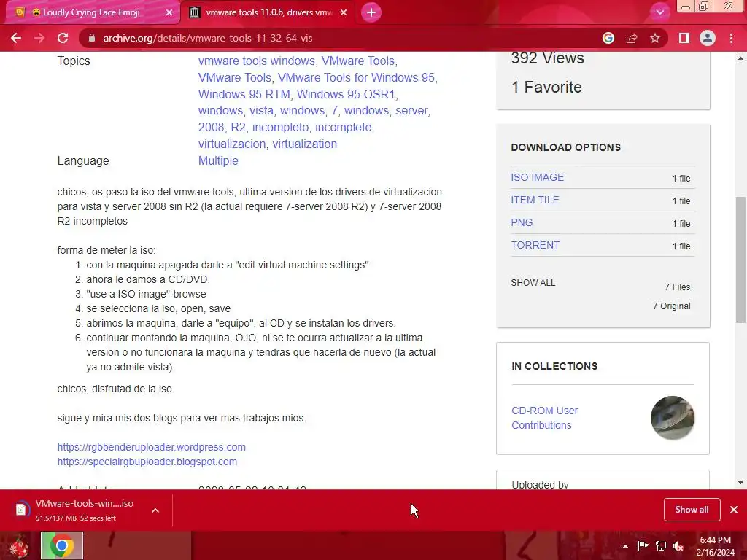Open the 'VMware Tools for Windows 95' topic
Screen dimensions: 747x560
(356, 77)
